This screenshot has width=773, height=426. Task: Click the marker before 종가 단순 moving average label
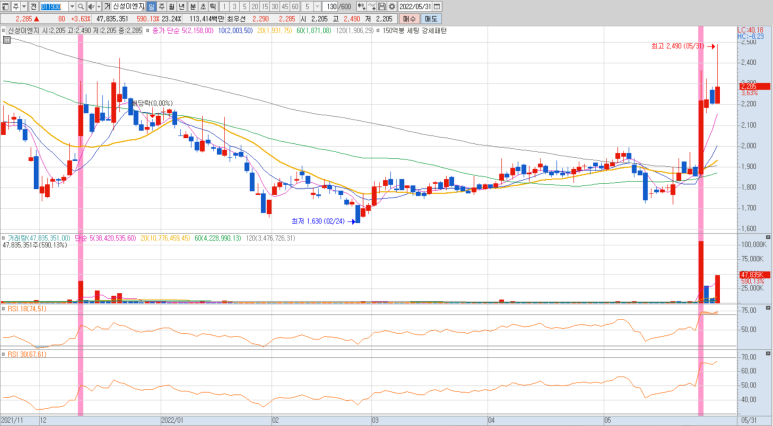pyautogui.click(x=148, y=31)
